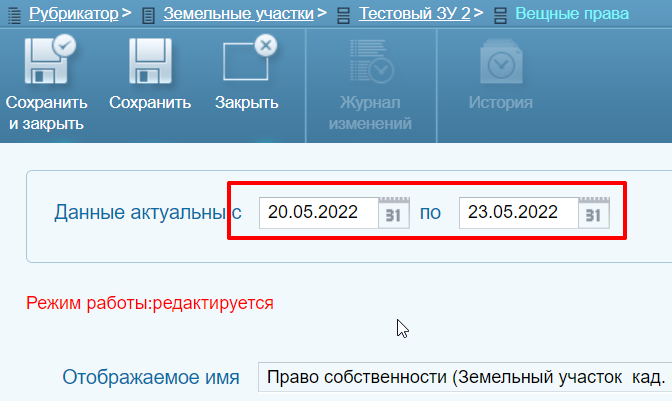
Task: Click the end date field 23.05.2022
Action: (x=519, y=213)
